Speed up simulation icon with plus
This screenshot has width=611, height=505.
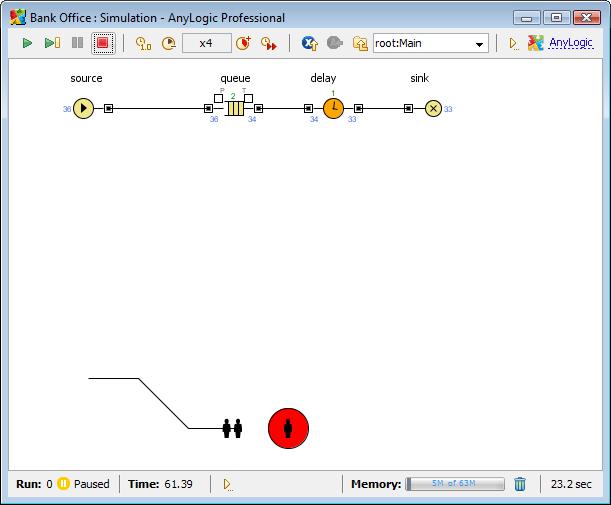pyautogui.click(x=244, y=43)
